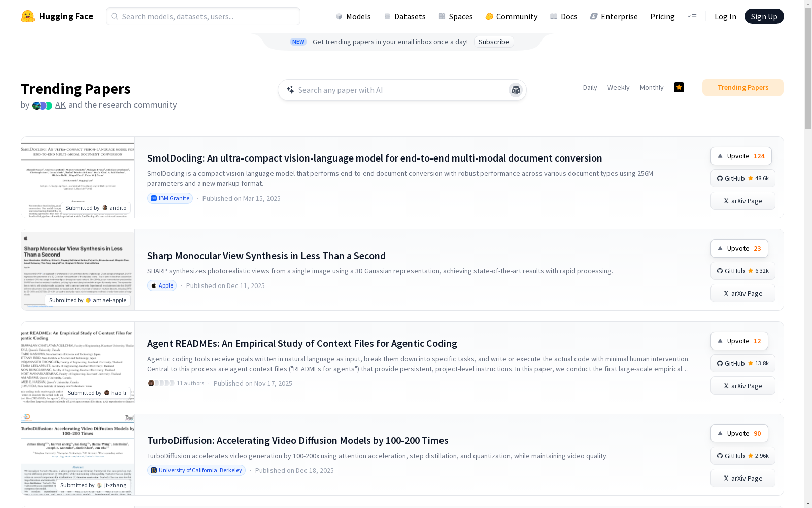Click the black star icon beside Monthly
The image size is (812, 508).
[x=679, y=87]
